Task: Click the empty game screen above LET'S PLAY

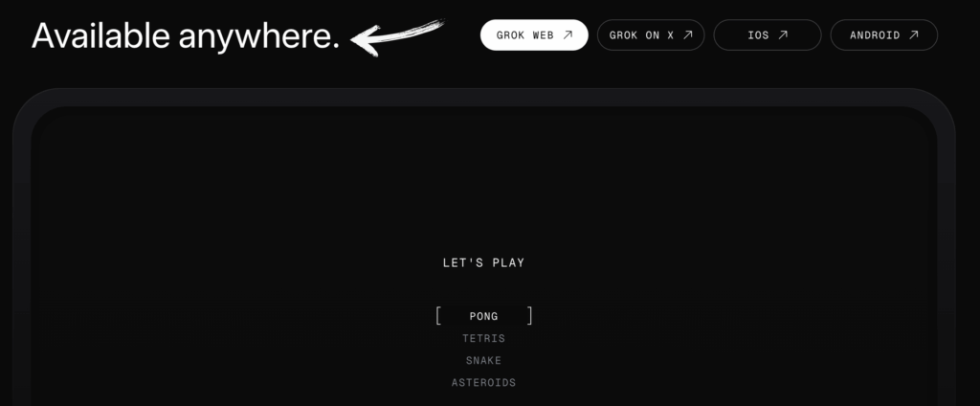Action: coord(483,181)
